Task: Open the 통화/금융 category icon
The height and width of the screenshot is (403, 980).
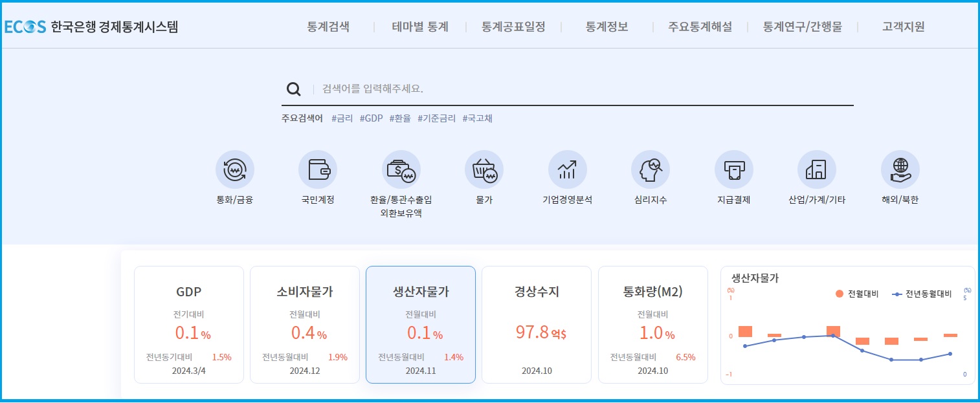Action: pyautogui.click(x=234, y=169)
